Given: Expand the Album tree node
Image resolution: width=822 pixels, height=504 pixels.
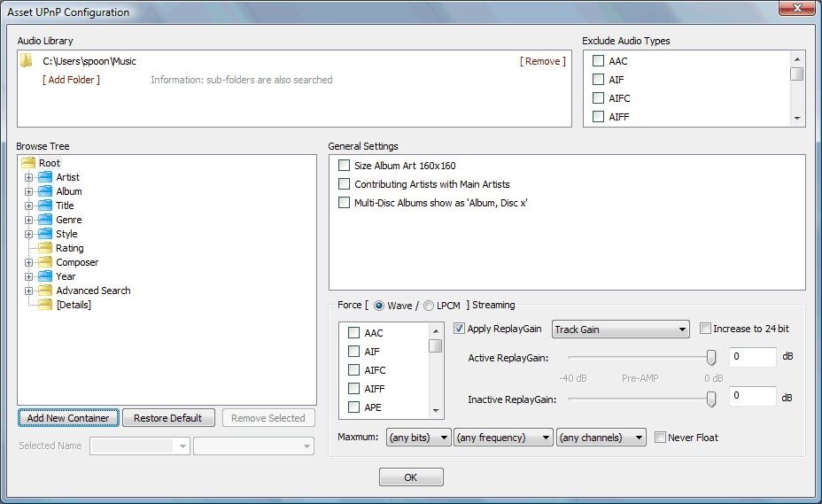Looking at the screenshot, I should pyautogui.click(x=29, y=191).
